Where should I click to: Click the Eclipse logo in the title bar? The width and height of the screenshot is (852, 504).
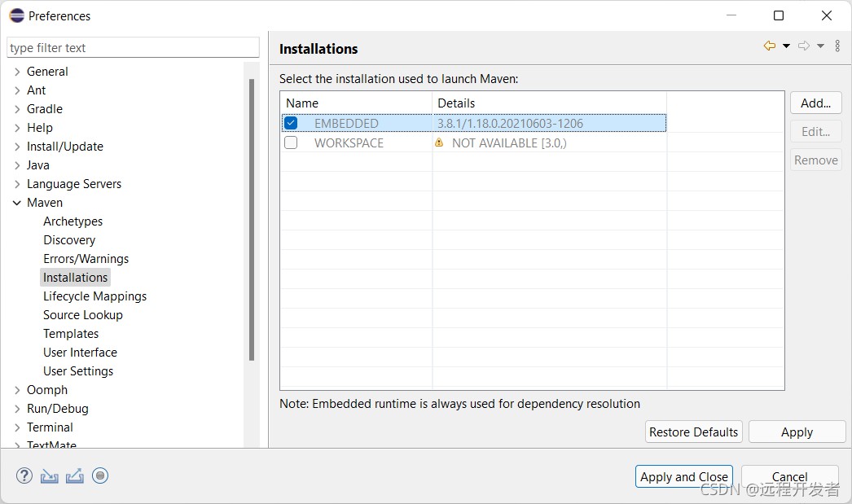(x=17, y=15)
